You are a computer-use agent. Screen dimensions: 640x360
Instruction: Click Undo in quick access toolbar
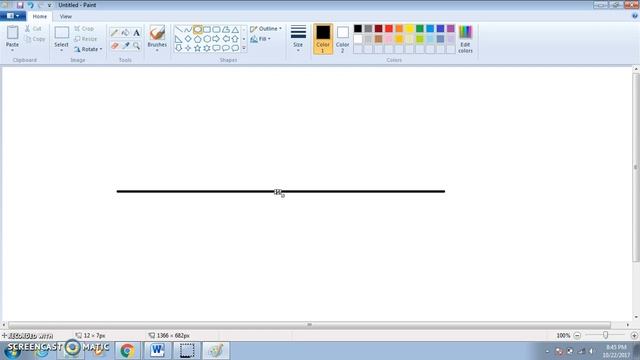pos(31,5)
